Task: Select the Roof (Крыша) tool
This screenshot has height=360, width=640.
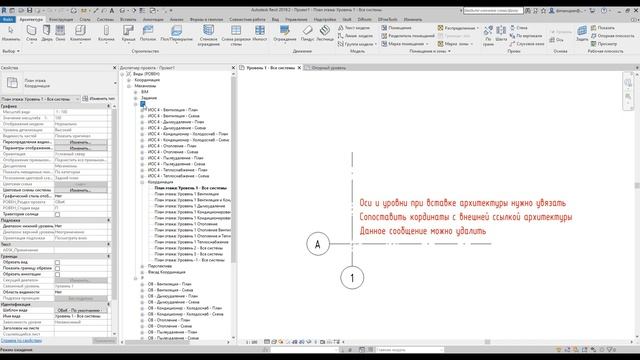Action: coord(128,33)
